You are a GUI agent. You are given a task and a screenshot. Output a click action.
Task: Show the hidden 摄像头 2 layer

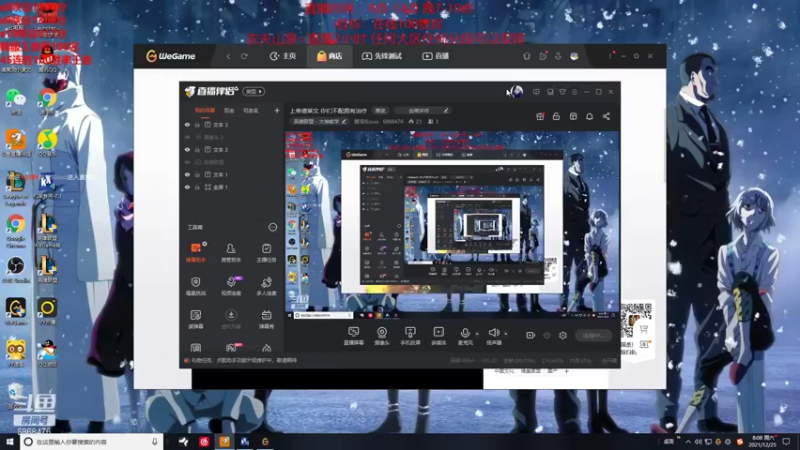[x=187, y=137]
